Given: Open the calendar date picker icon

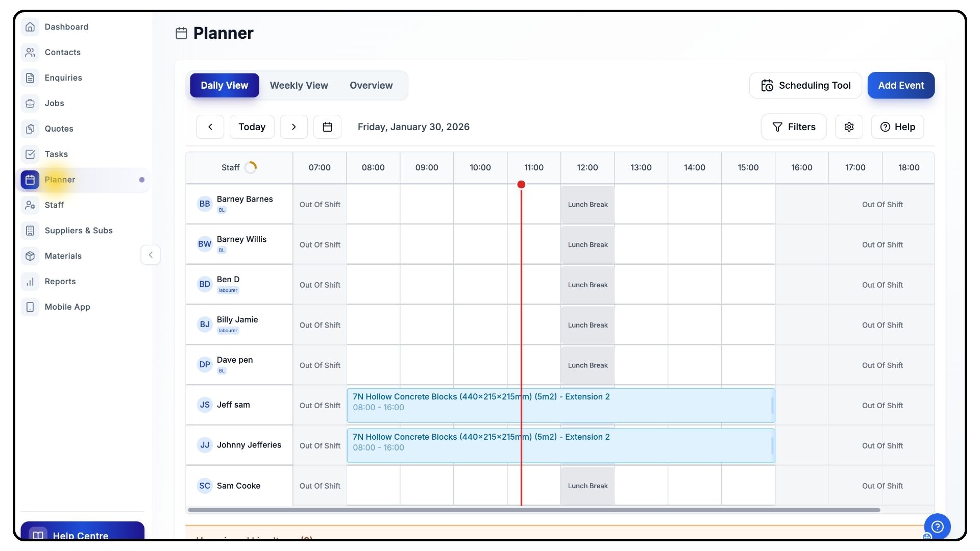Looking at the screenshot, I should tap(327, 127).
